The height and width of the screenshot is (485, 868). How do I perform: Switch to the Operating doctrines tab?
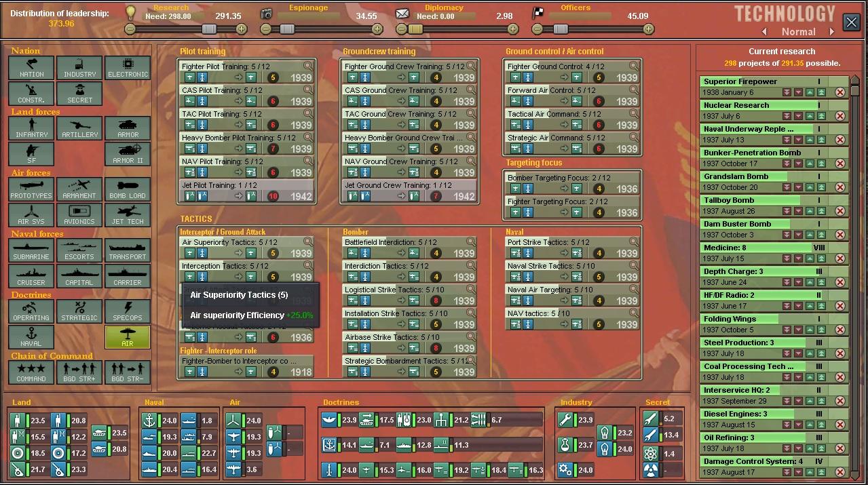(x=31, y=312)
